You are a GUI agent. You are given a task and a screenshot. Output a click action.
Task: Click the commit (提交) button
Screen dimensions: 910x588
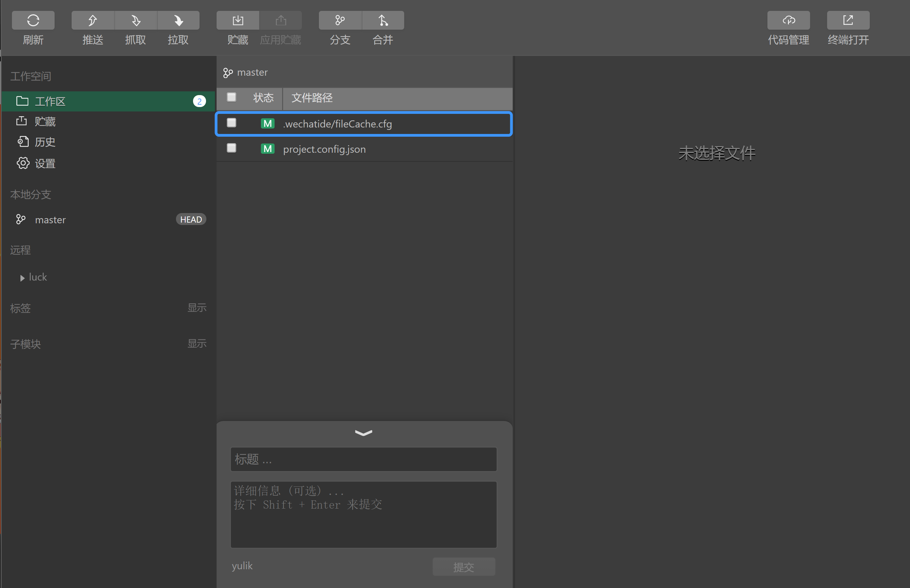[464, 567]
